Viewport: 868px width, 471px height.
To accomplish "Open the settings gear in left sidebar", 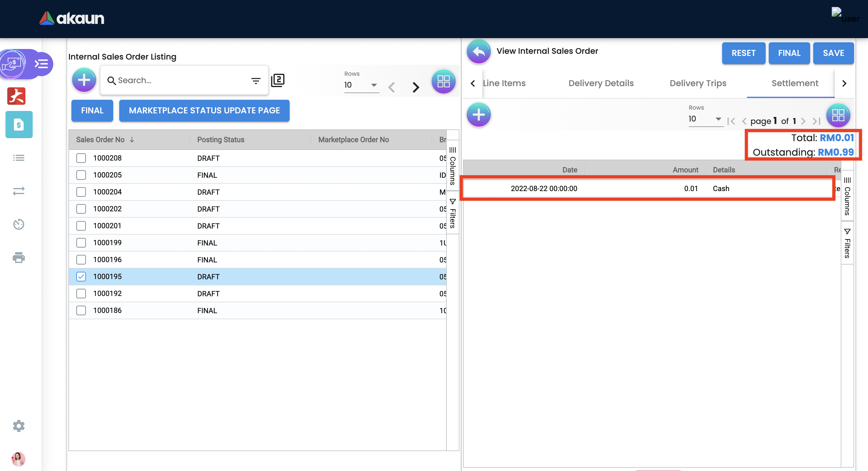I will (18, 426).
